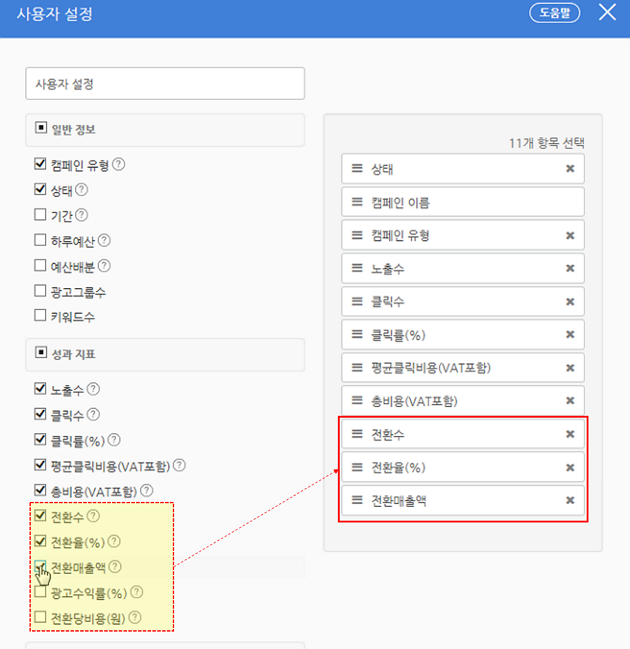Click the 사용자 설정 name input field
The height and width of the screenshot is (649, 630).
(165, 84)
